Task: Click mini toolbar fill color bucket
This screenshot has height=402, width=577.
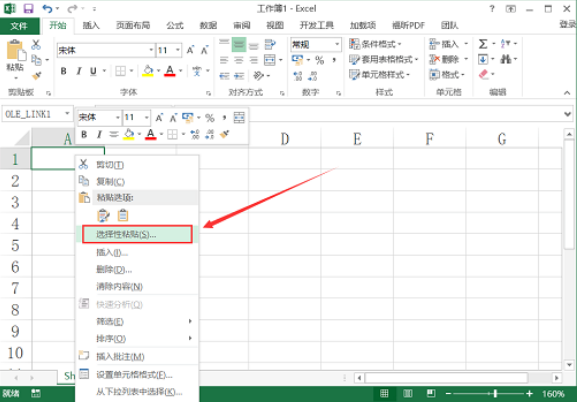Action: 129,134
